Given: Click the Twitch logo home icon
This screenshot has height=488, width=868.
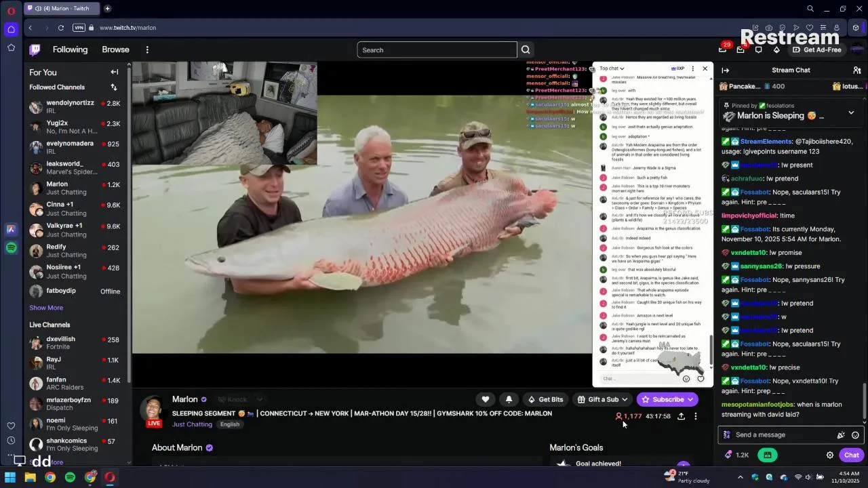Looking at the screenshot, I should pyautogui.click(x=35, y=49).
